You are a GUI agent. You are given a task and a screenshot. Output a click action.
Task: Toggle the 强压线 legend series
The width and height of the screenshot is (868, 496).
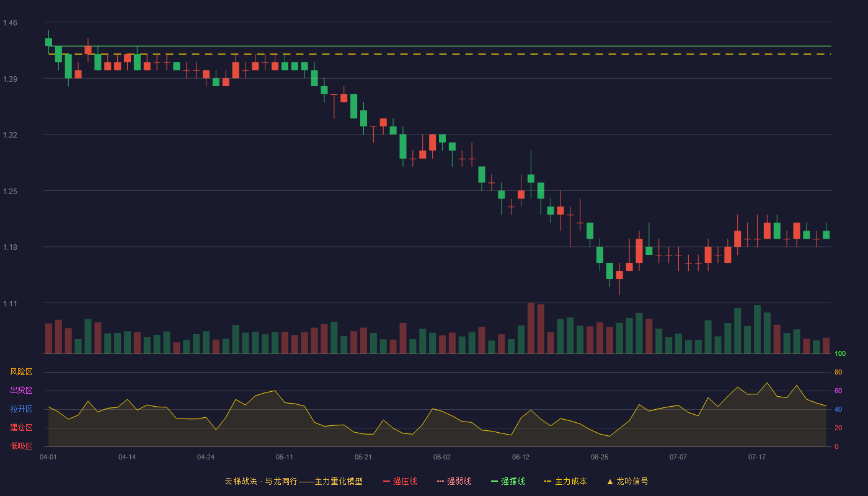400,481
